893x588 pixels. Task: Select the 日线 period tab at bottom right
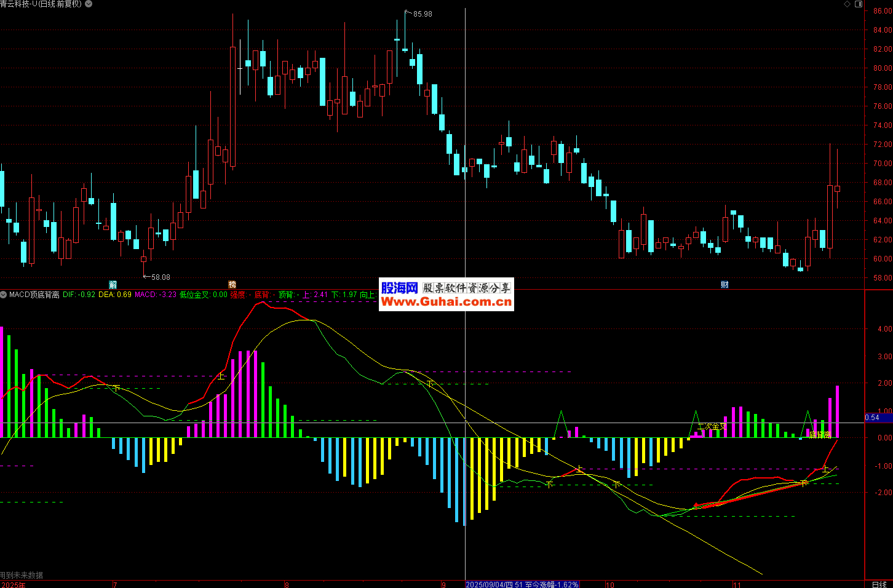pyautogui.click(x=879, y=584)
